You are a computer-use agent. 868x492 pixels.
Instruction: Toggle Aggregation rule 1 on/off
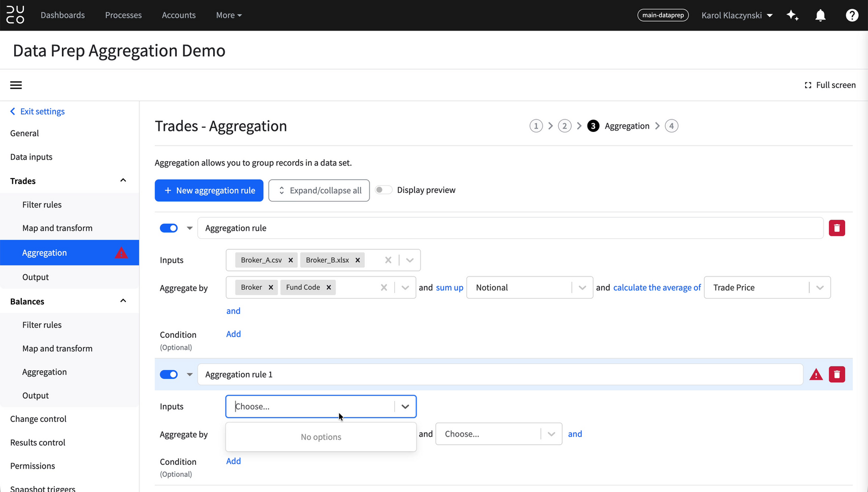coord(169,374)
